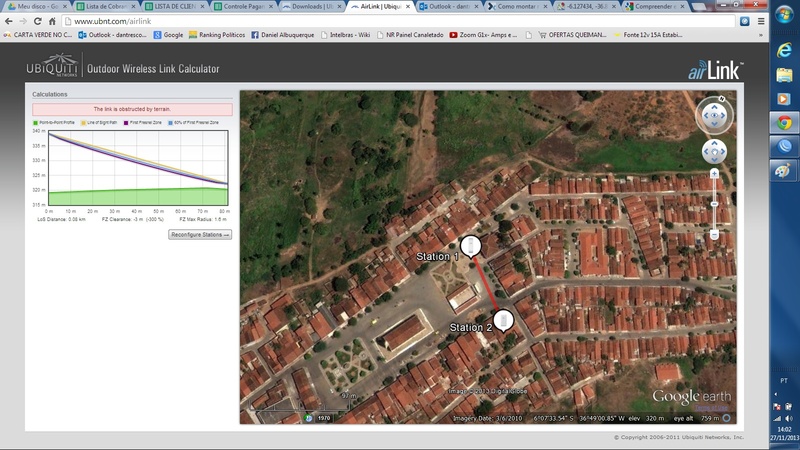Open the Google bookmark

[x=168, y=35]
